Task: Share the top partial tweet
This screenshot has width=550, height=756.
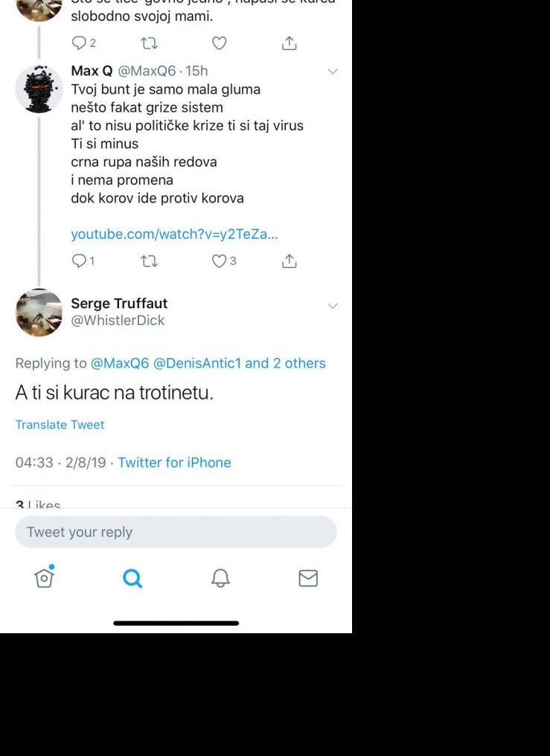Action: tap(290, 43)
